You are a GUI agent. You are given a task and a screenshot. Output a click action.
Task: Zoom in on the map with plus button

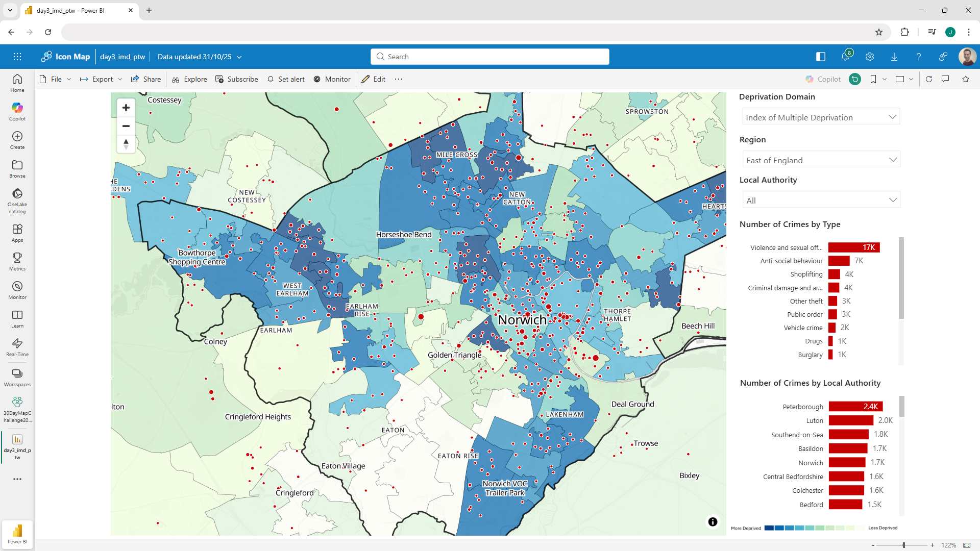[126, 108]
